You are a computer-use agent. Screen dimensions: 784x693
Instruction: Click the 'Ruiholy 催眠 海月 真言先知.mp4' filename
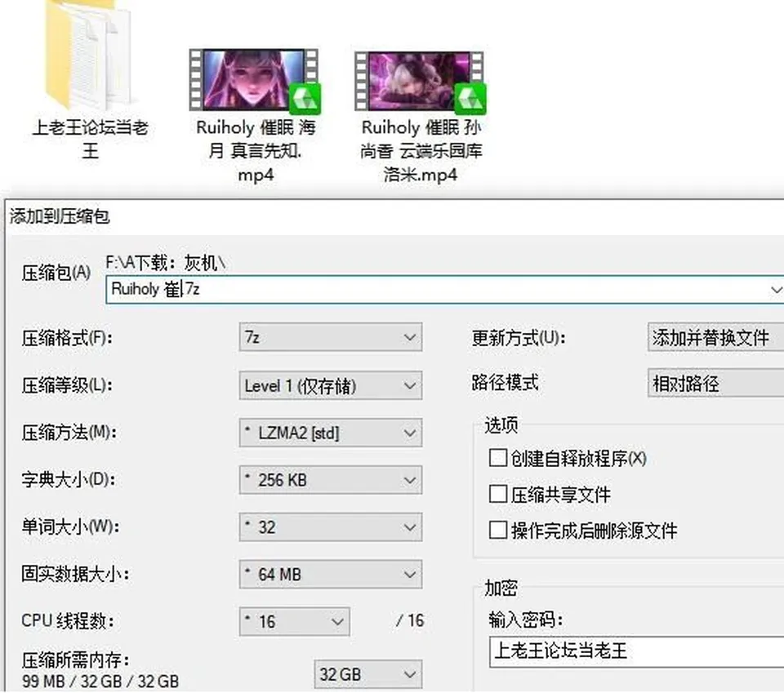click(x=256, y=151)
